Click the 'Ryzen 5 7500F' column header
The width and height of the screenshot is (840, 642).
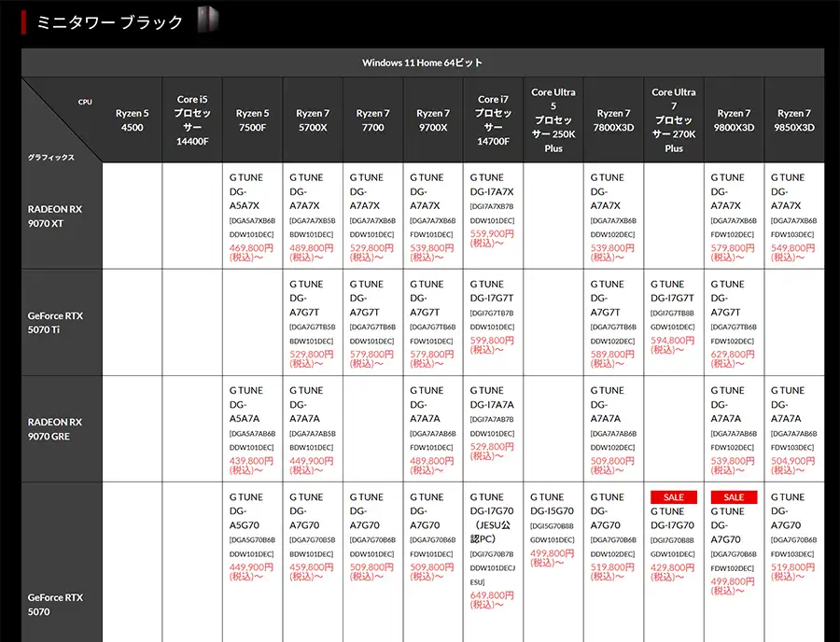point(252,120)
